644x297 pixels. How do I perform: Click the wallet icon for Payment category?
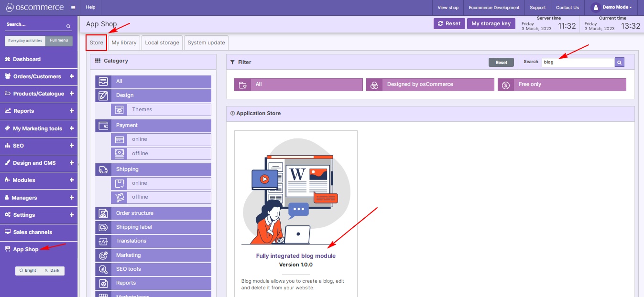click(x=103, y=126)
